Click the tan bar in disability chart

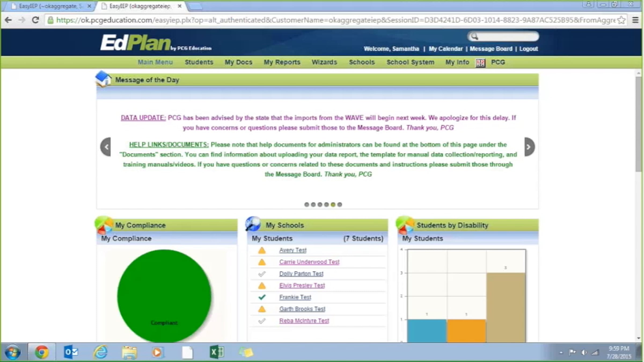(506, 308)
